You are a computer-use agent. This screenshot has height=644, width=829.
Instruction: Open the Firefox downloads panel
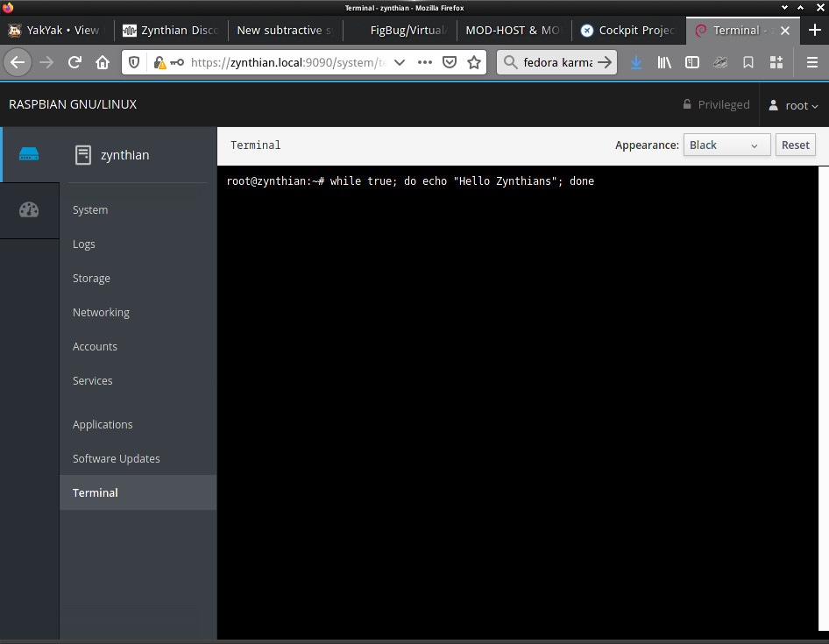(636, 62)
